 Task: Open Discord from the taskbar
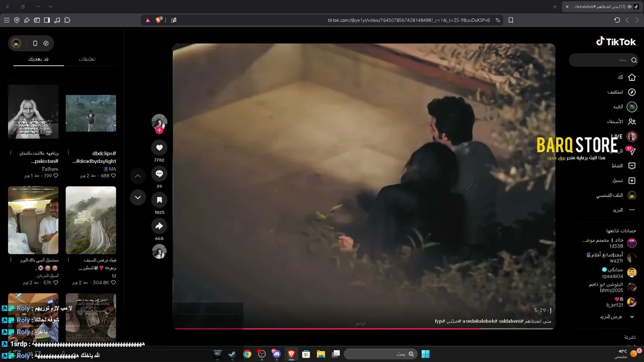coord(276,354)
